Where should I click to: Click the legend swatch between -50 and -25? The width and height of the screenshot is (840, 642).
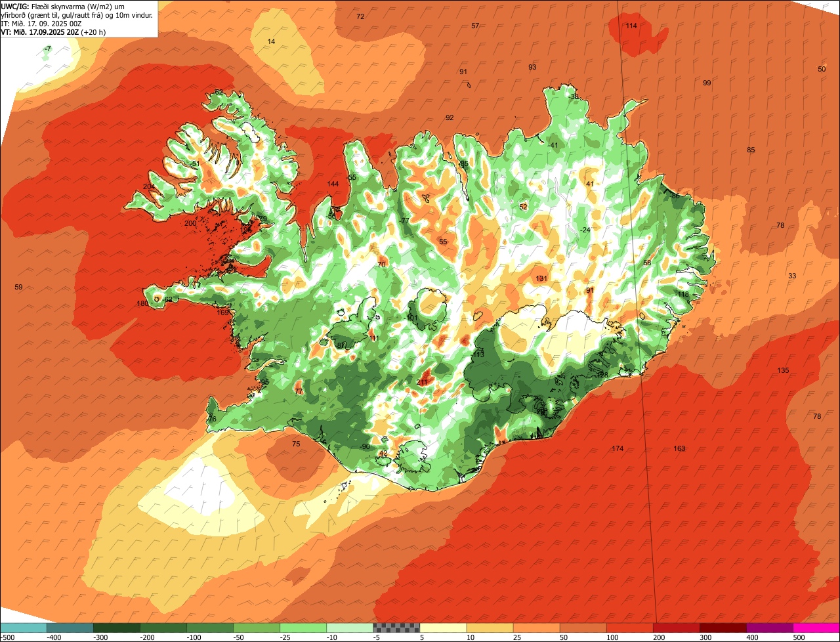[257, 628]
